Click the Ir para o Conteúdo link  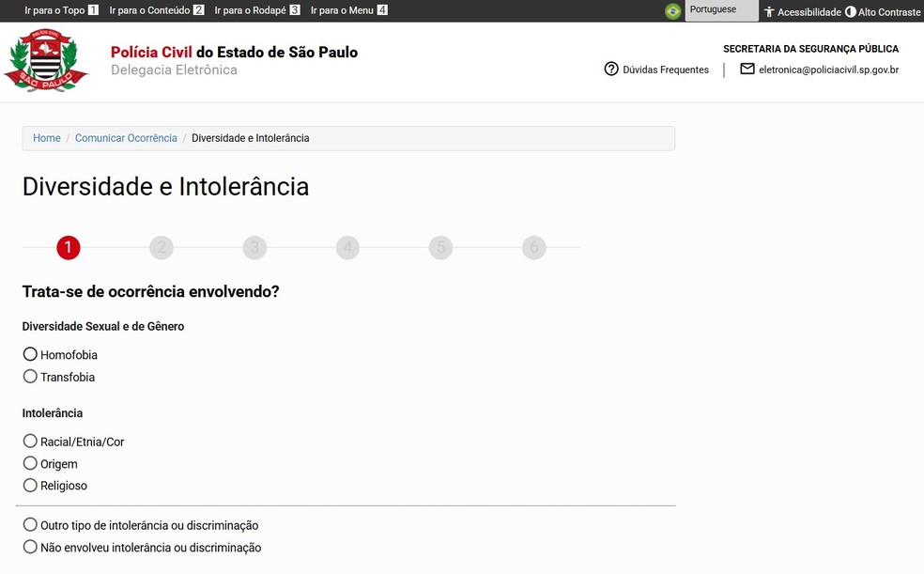(x=156, y=10)
